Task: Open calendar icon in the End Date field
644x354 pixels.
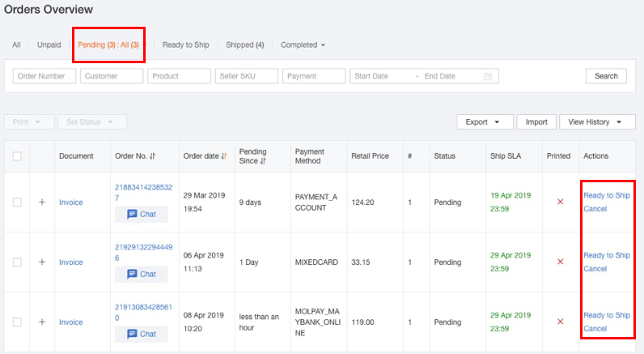Action: 488,76
